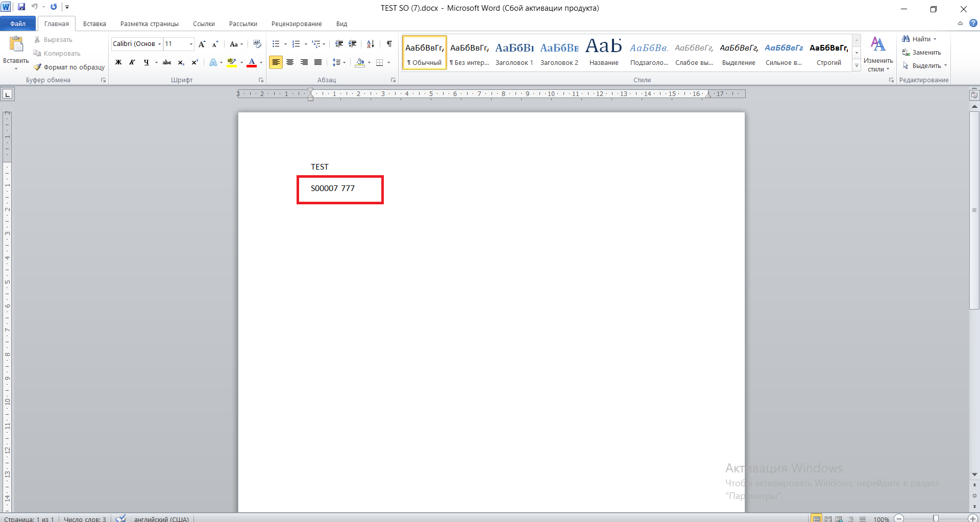This screenshot has width=980, height=522.
Task: Click the Save icon in quick access toolbar
Action: (x=21, y=7)
